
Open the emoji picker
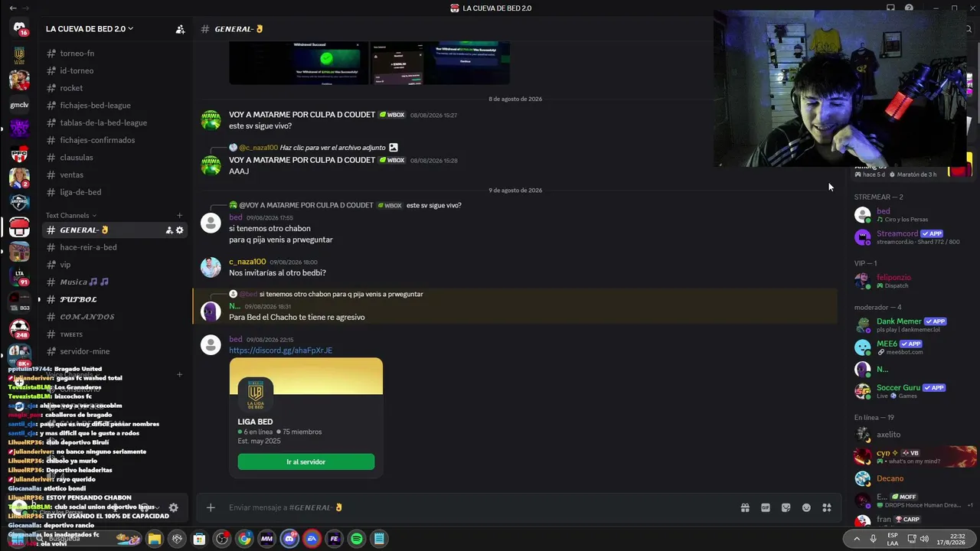[x=806, y=507]
